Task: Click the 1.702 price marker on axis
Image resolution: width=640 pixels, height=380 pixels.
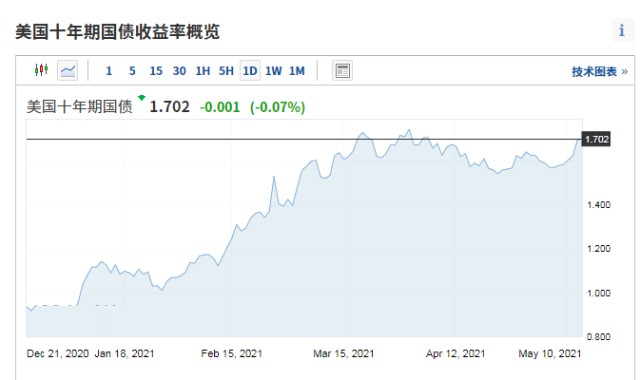Action: [596, 139]
